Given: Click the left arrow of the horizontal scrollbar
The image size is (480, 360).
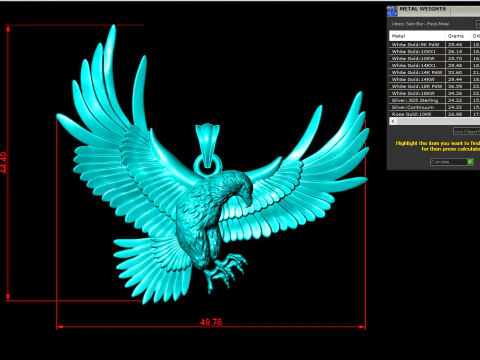Looking at the screenshot, I should click(x=393, y=121).
